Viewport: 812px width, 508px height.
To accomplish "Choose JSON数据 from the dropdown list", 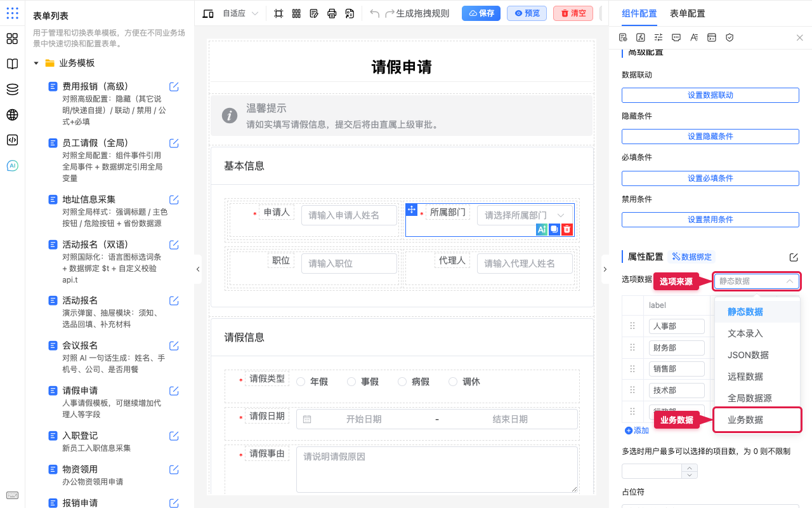I will [x=757, y=355].
